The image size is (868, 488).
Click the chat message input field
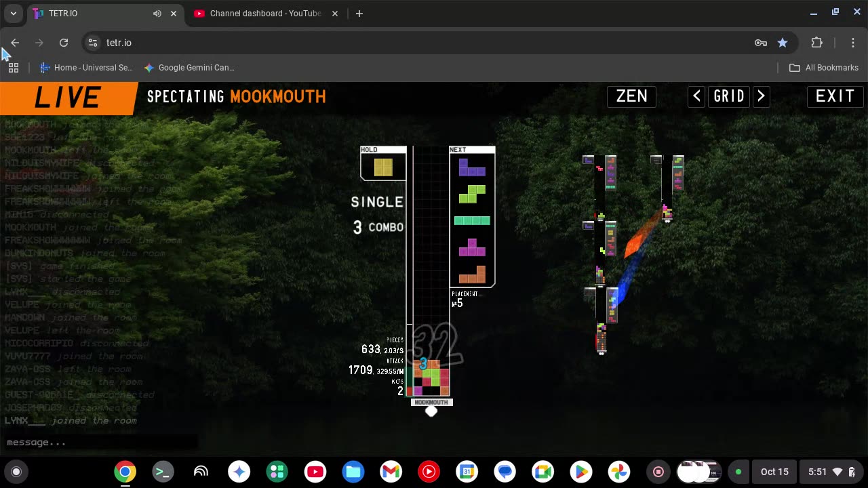point(100,443)
